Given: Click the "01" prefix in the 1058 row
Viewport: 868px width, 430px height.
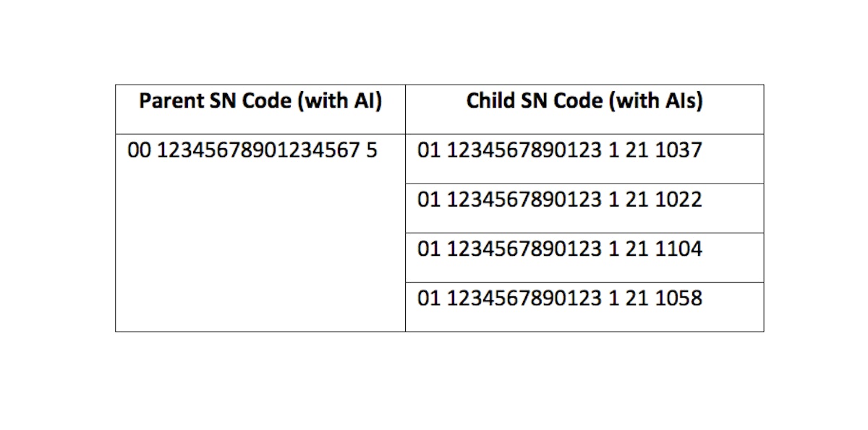Looking at the screenshot, I should 429,298.
